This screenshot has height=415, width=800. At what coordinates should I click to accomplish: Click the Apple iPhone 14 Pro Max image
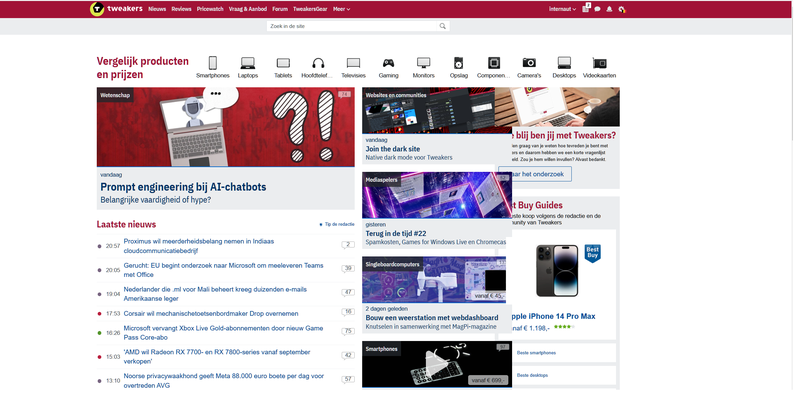pyautogui.click(x=556, y=270)
